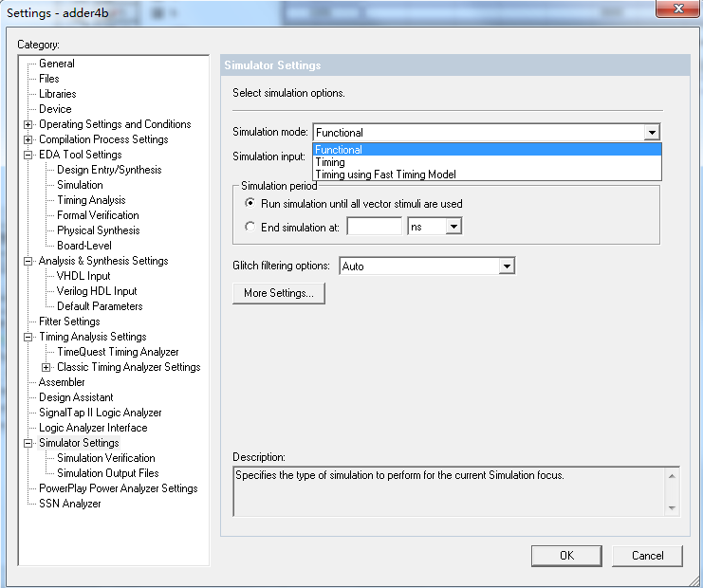The image size is (703, 588).
Task: Open the ns time unit dropdown
Action: coord(453,227)
